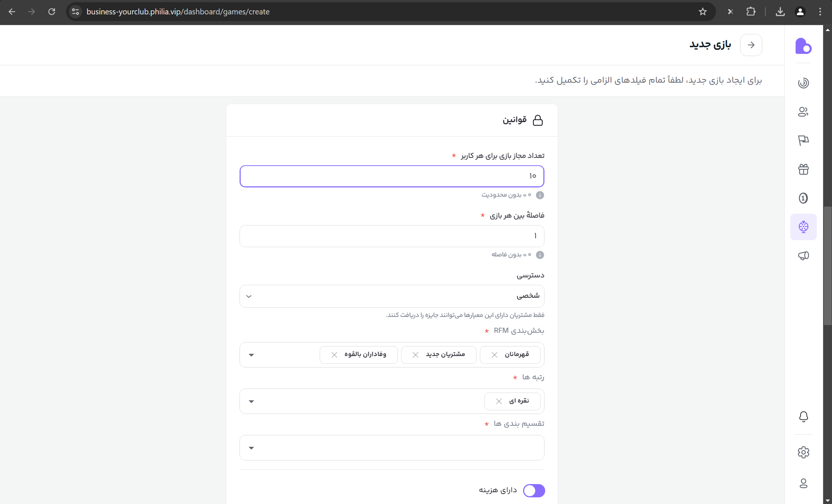The width and height of the screenshot is (832, 504).
Task: Click the coin points sidebar icon
Action: pos(803,198)
